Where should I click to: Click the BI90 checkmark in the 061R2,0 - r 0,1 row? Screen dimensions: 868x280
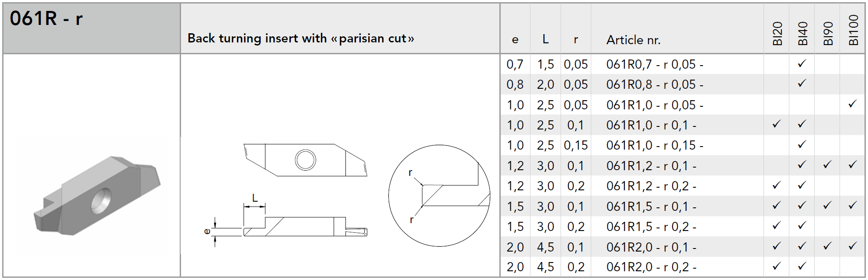click(827, 246)
